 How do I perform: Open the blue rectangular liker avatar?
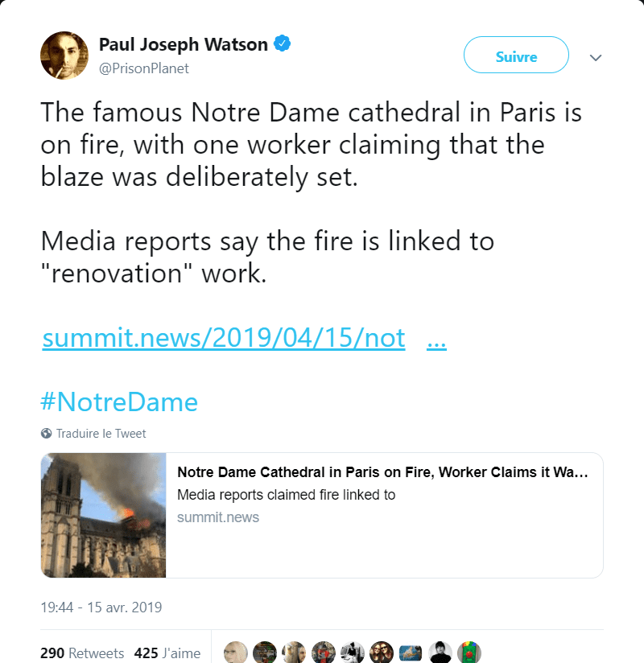click(411, 652)
